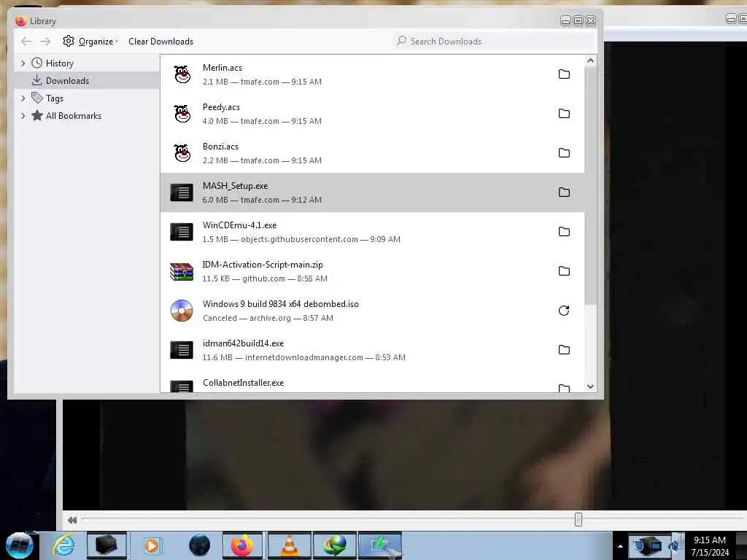Screen dimensions: 747x560
Task: Click the WinRAR archive icon of IDM-Activation-Script
Action: (x=182, y=271)
